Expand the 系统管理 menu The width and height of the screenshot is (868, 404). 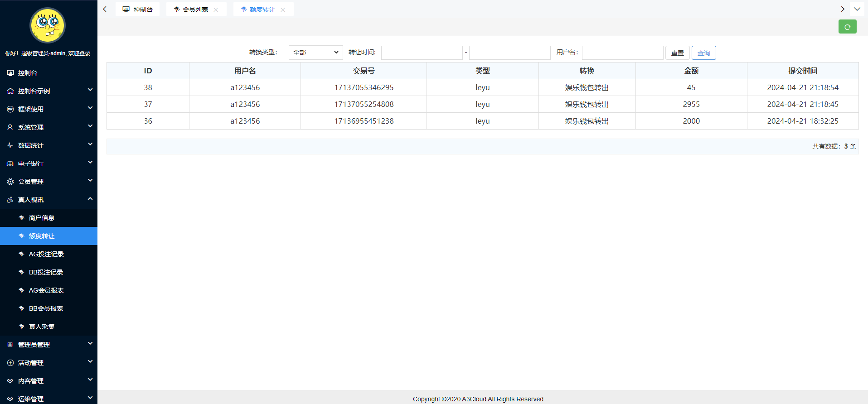pyautogui.click(x=48, y=127)
